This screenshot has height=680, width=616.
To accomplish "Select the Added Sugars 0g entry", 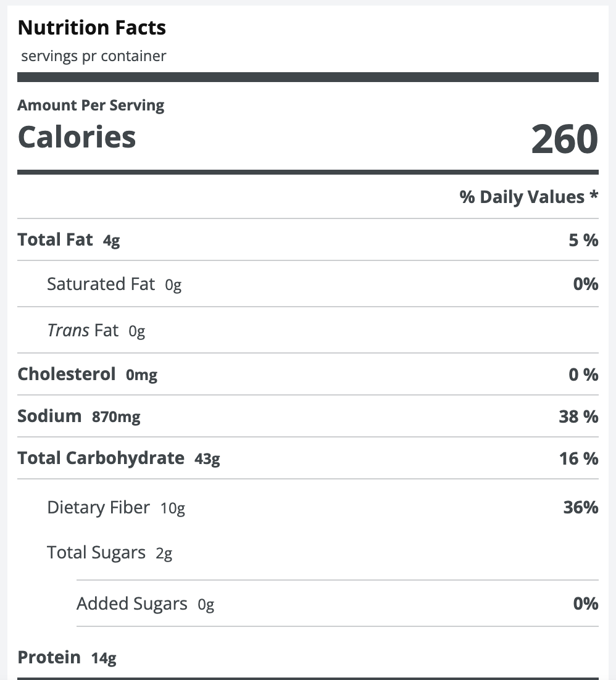I will point(145,604).
